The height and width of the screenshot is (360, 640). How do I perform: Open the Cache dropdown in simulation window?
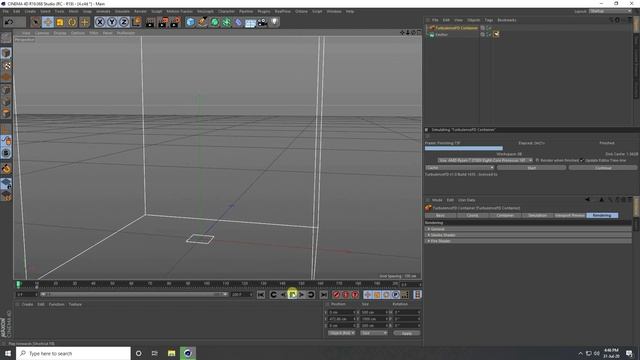pyautogui.click(x=460, y=168)
